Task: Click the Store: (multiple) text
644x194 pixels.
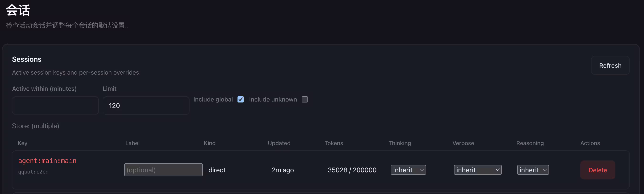Action: coord(36,126)
